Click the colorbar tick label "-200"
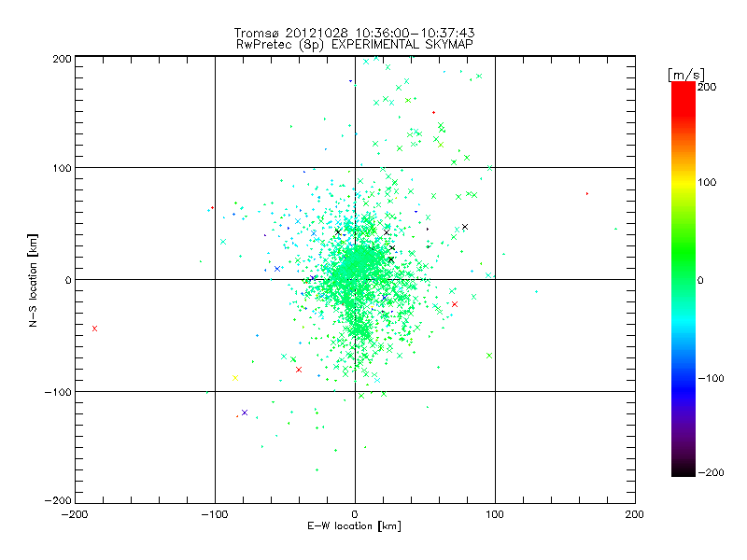 711,472
